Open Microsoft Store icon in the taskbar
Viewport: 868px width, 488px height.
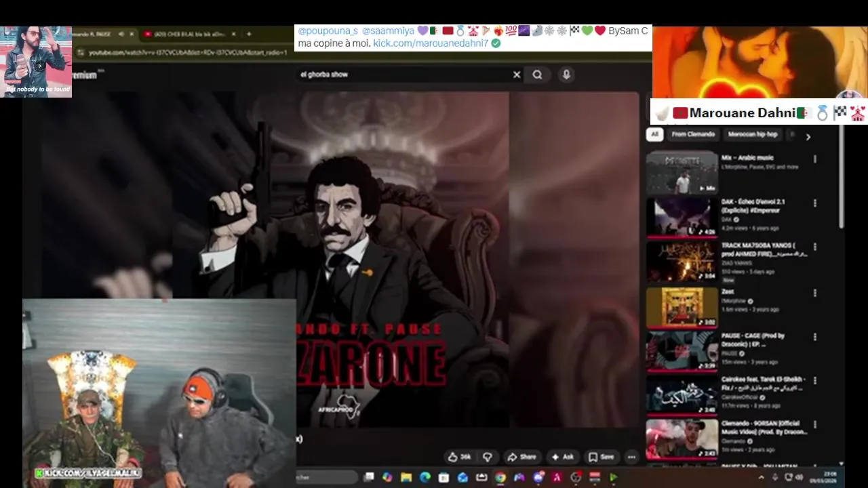443,477
